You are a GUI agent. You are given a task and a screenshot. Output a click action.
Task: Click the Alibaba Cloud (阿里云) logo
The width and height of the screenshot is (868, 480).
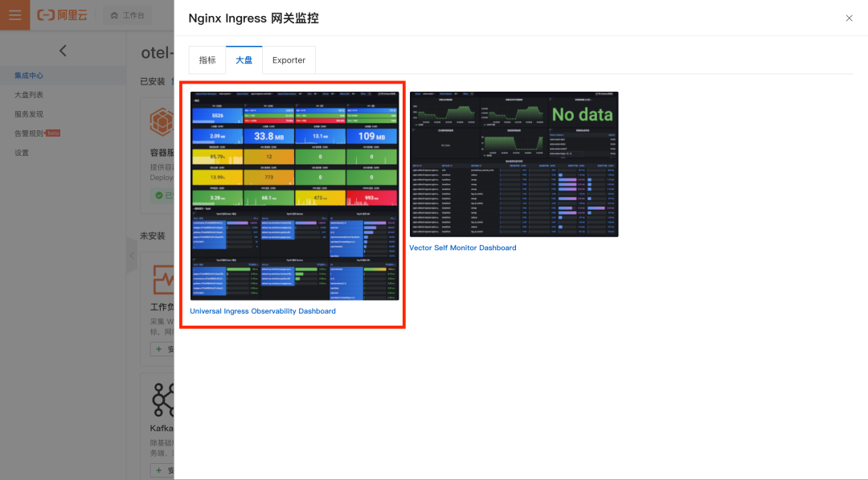[x=62, y=14]
